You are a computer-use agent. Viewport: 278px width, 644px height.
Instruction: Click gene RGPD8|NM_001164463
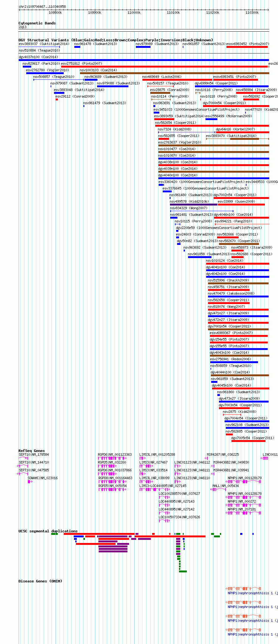[x=115, y=478]
